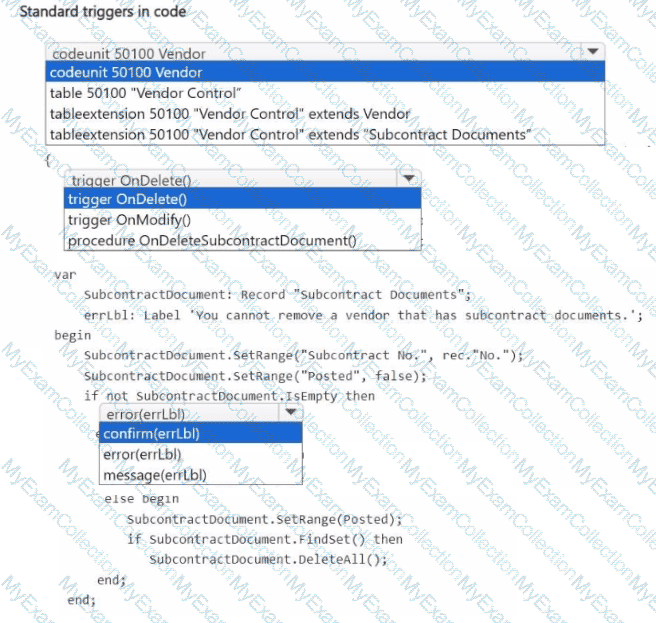Screen dimensions: 656x623
Task: Click the combo box field showing trigger OnDelete()
Action: coord(230,180)
